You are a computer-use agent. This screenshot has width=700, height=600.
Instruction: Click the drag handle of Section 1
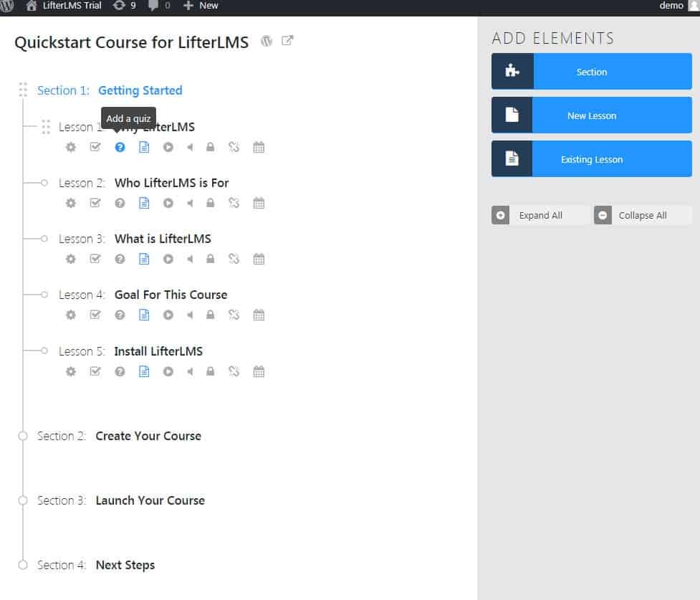click(x=23, y=90)
